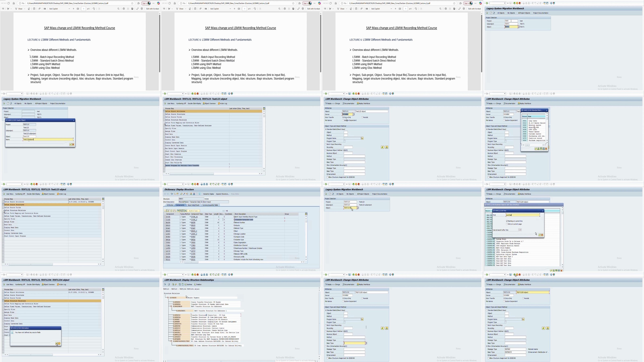The height and width of the screenshot is (362, 644).
Task: Click Hierarchy Display in Dictionary Display Structure
Action: point(208,194)
